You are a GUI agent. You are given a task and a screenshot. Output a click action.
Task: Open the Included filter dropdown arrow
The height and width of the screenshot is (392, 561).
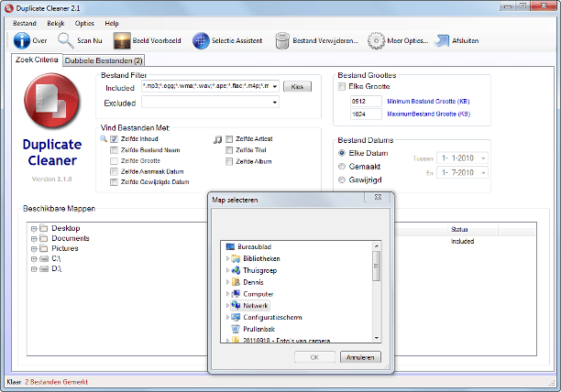275,86
